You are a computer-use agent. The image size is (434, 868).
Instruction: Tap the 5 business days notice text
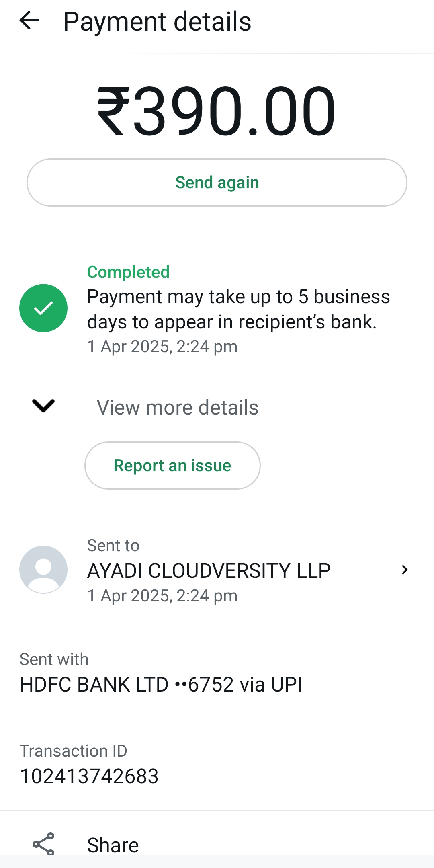point(238,309)
